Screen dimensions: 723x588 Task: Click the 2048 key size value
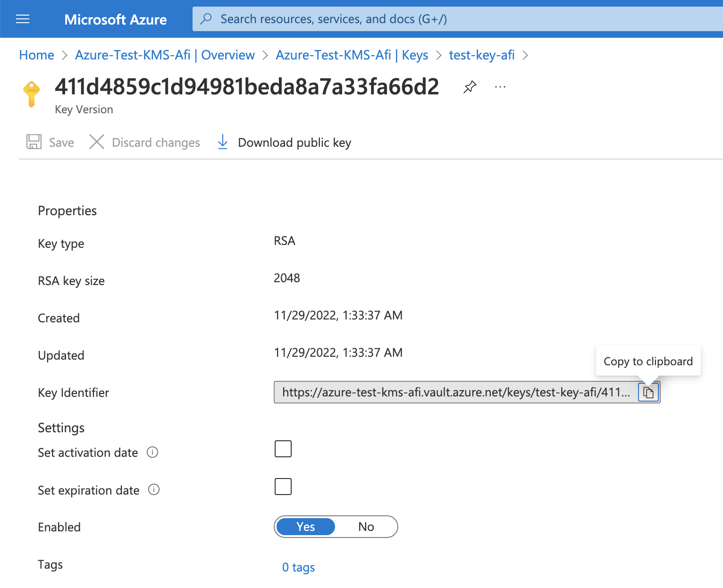coord(287,278)
